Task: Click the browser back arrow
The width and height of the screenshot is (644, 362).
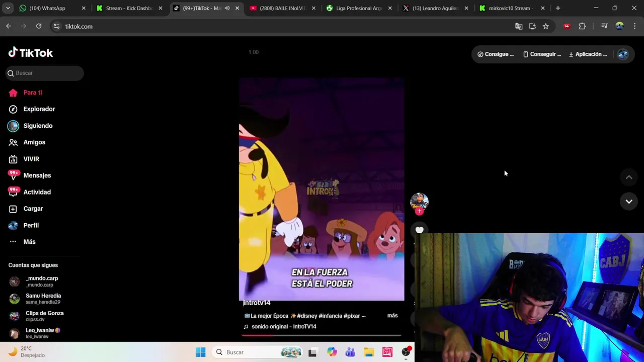Action: click(x=9, y=26)
